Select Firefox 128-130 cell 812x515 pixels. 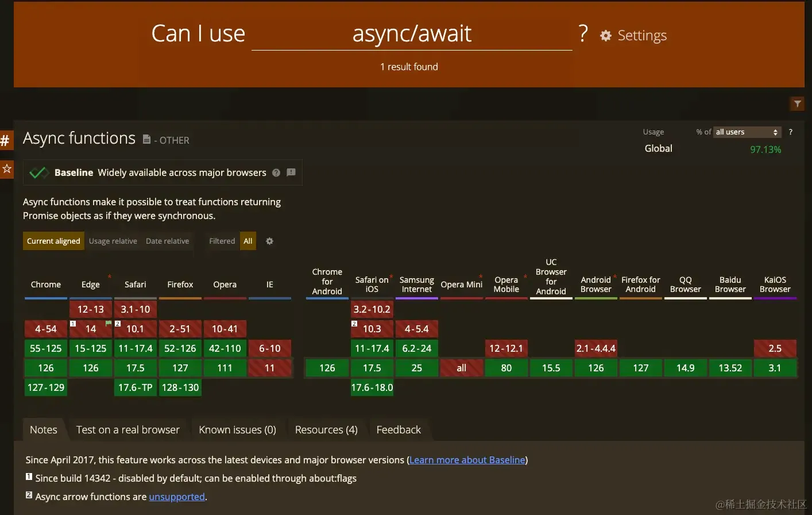(180, 387)
